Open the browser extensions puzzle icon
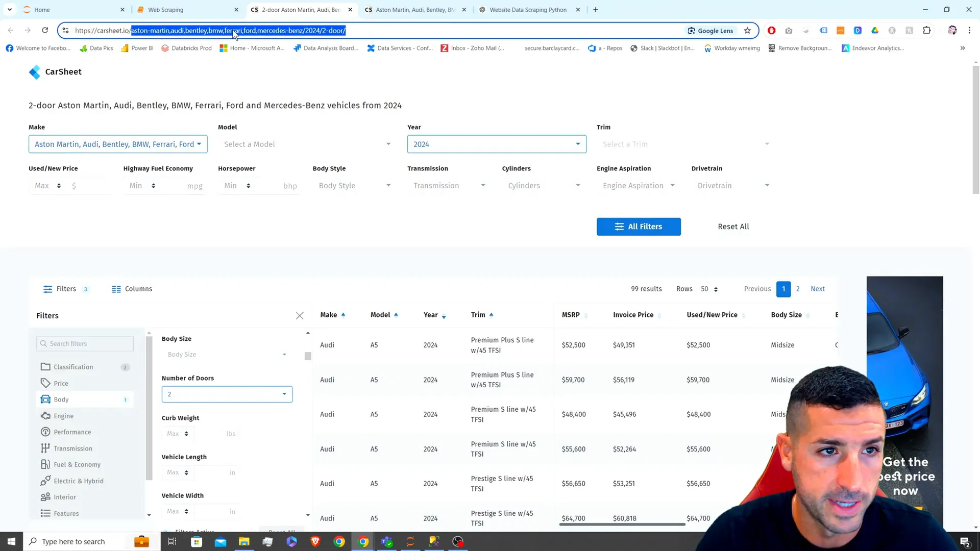The width and height of the screenshot is (980, 551). coord(926,31)
